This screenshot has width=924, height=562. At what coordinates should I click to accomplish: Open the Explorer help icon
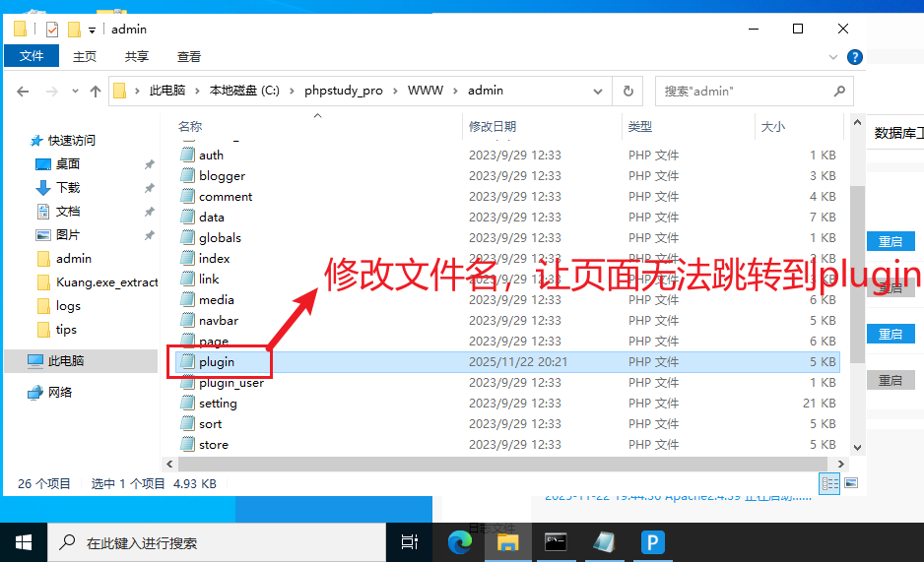click(x=854, y=57)
